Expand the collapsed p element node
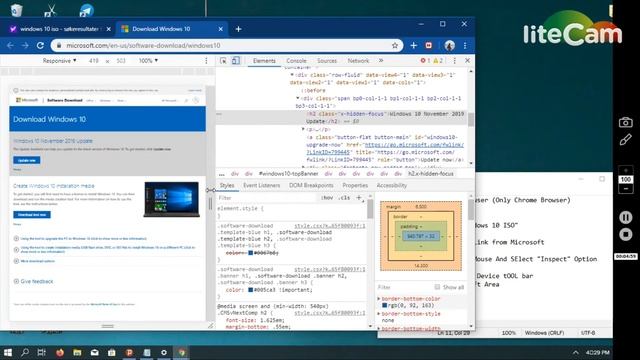The image size is (640, 360). [x=303, y=129]
